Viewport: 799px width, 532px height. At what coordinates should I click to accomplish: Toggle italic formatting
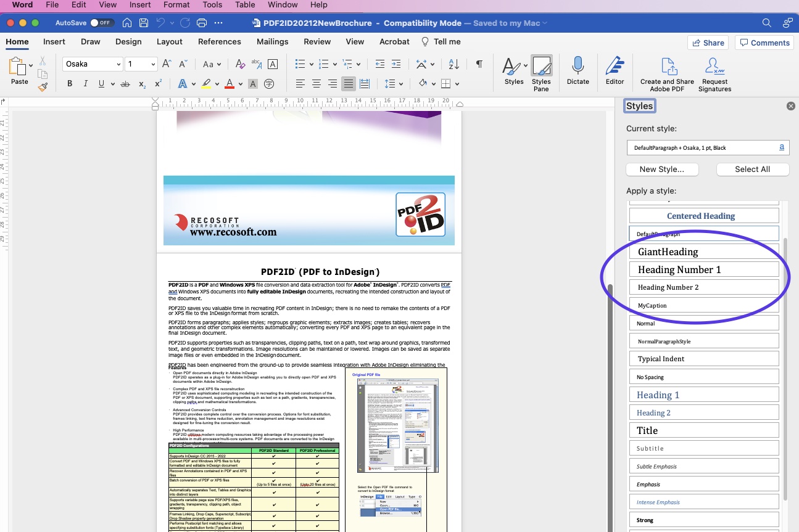(x=86, y=84)
